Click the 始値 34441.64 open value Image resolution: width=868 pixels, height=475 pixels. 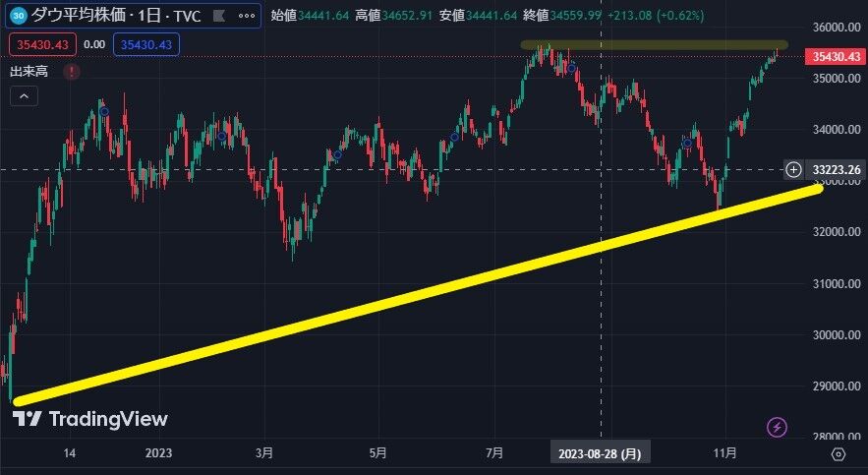(x=310, y=16)
